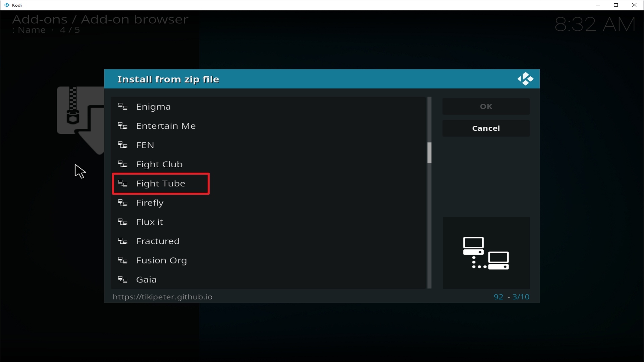
Task: Choose the Fusion Org source
Action: [269, 260]
